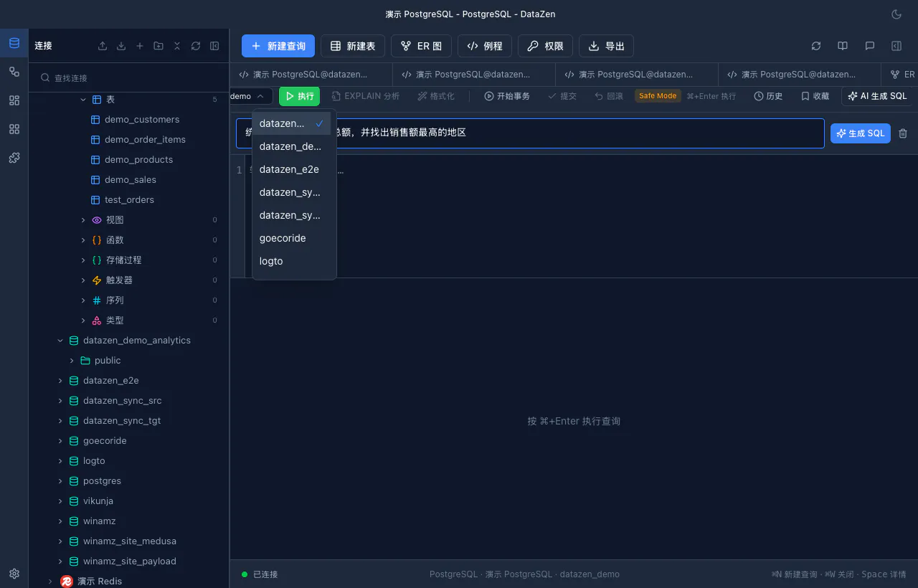Toggle dark mode moon icon

coord(896,14)
